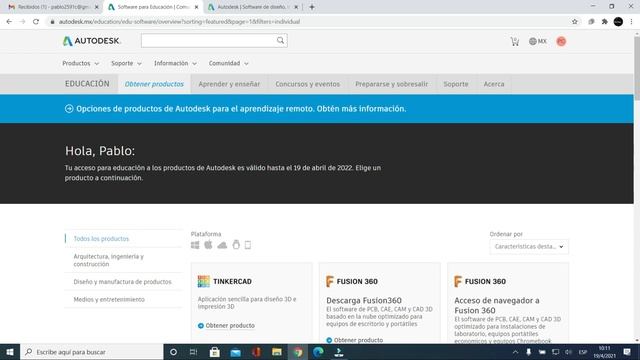Filter by Linux platform icon
The width and height of the screenshot is (640, 360).
tap(236, 244)
